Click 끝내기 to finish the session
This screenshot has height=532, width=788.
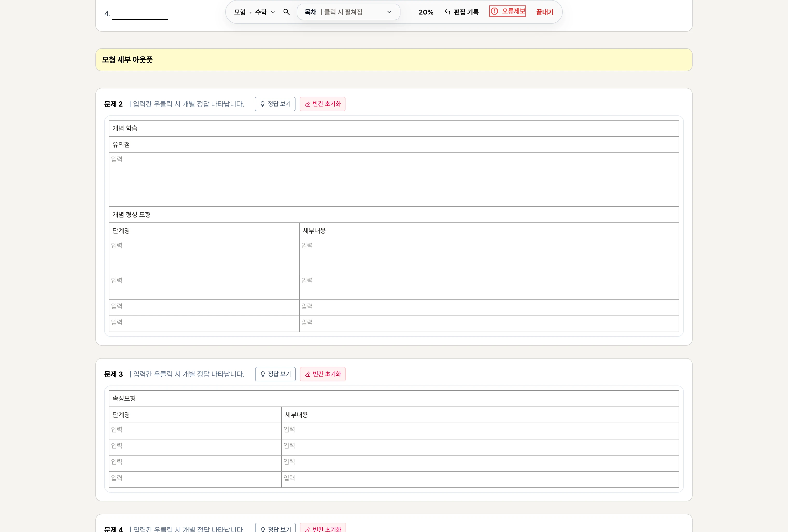[545, 12]
